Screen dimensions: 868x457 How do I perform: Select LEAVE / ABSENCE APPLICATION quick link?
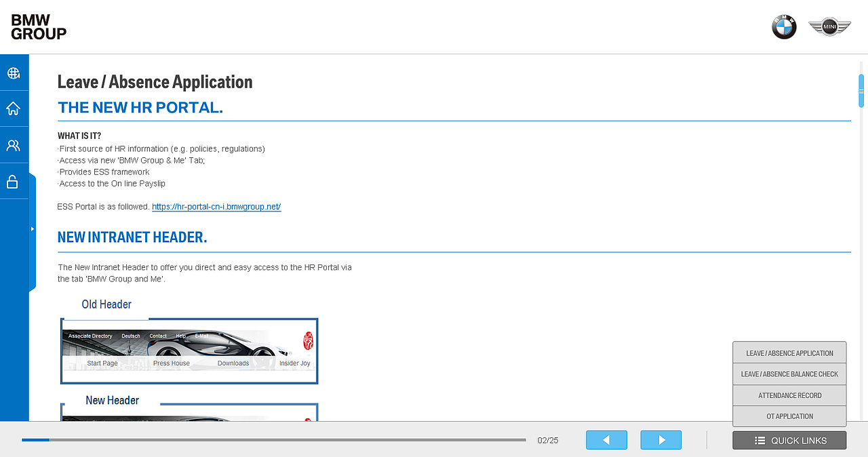[x=789, y=353]
